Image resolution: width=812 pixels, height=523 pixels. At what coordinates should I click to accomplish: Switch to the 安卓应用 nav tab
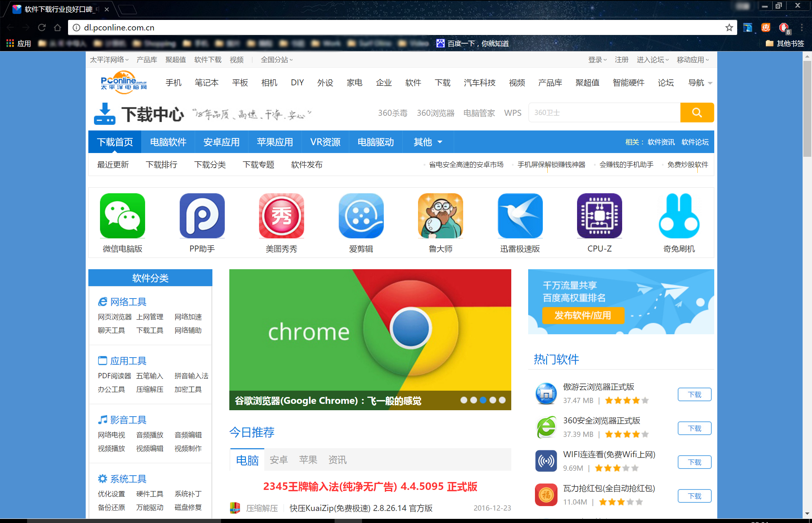[x=221, y=142]
